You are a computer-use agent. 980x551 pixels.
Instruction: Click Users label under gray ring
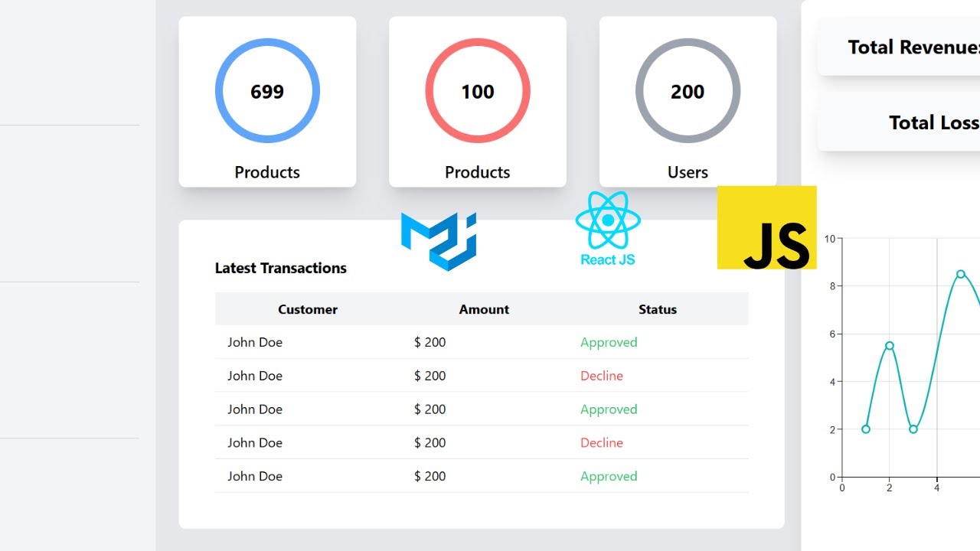[688, 172]
